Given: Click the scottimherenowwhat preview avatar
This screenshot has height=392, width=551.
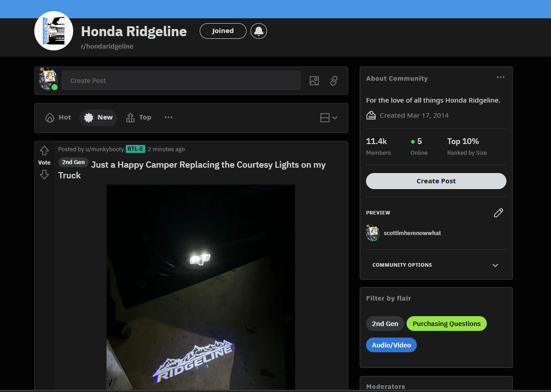Looking at the screenshot, I should click(x=372, y=233).
